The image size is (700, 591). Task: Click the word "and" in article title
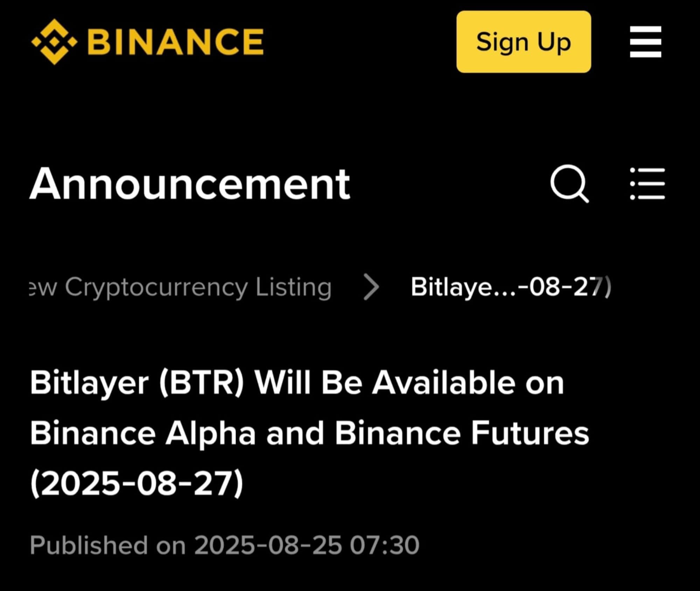pyautogui.click(x=295, y=434)
